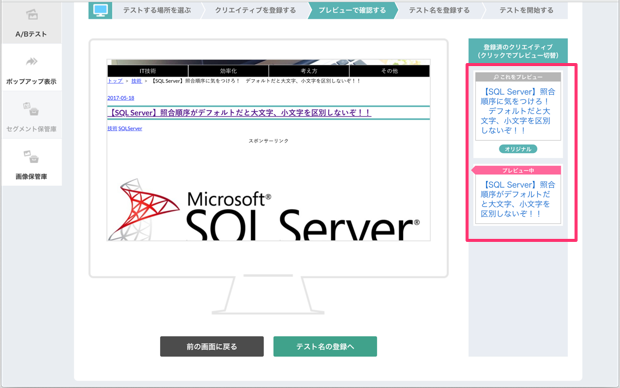Click the スポンサーリンク text
The width and height of the screenshot is (620, 388).
point(268,141)
